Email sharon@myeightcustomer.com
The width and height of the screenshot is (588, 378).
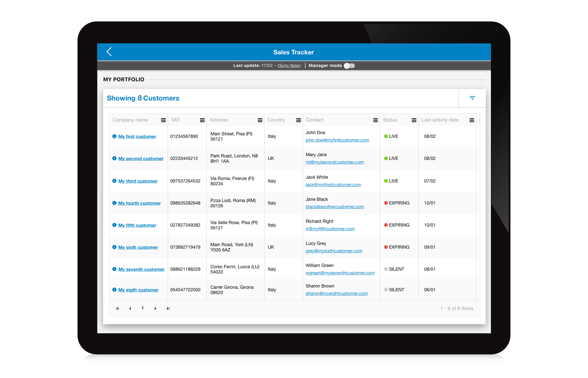click(337, 294)
